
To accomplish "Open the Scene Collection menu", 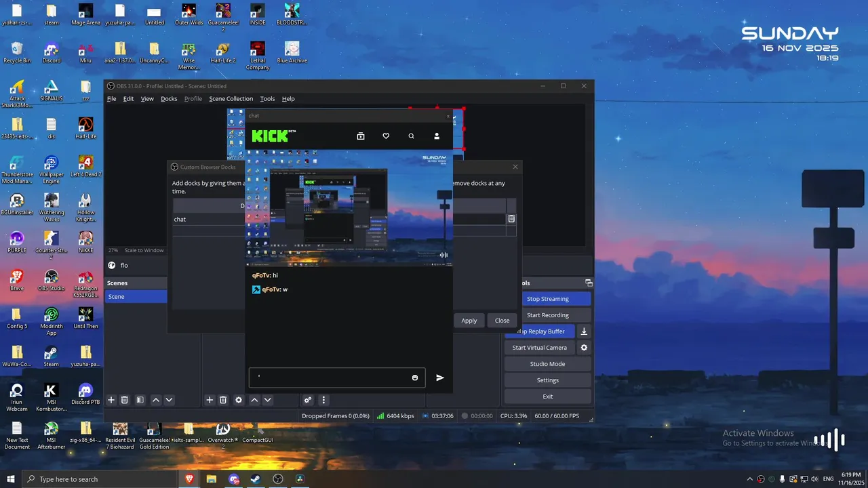I will pyautogui.click(x=231, y=99).
